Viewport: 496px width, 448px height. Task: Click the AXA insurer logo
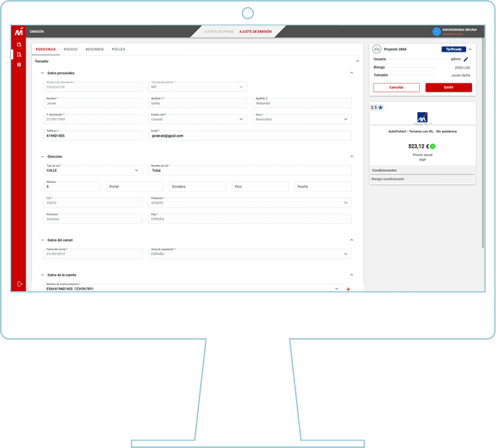click(x=422, y=117)
